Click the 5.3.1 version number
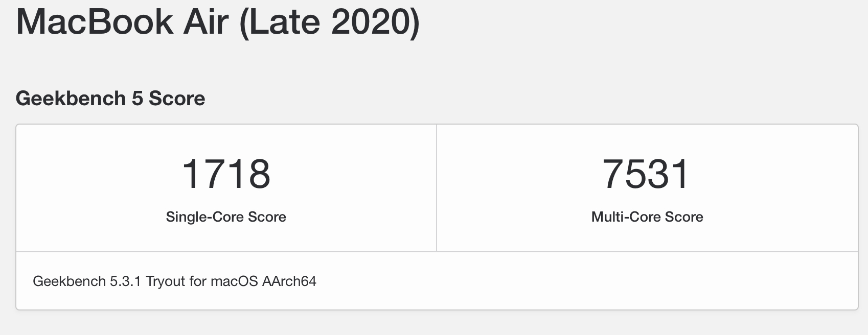This screenshot has width=868, height=335. pyautogui.click(x=125, y=281)
